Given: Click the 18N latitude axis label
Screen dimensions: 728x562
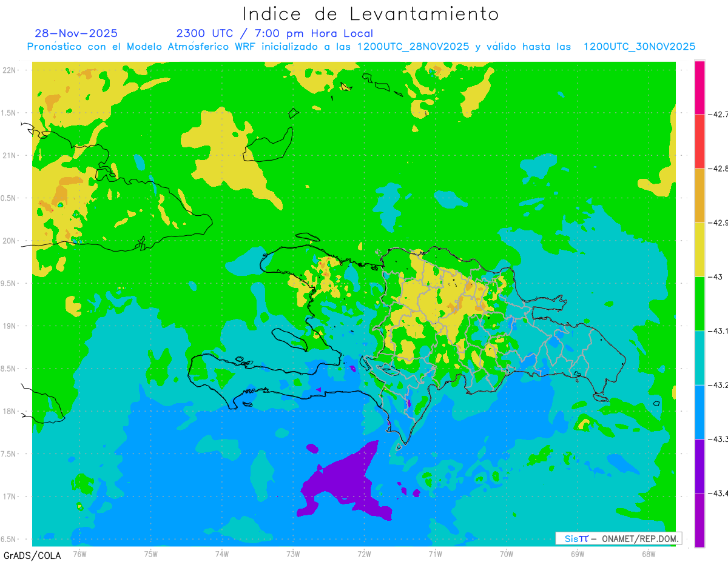Looking at the screenshot, I should tap(9, 411).
